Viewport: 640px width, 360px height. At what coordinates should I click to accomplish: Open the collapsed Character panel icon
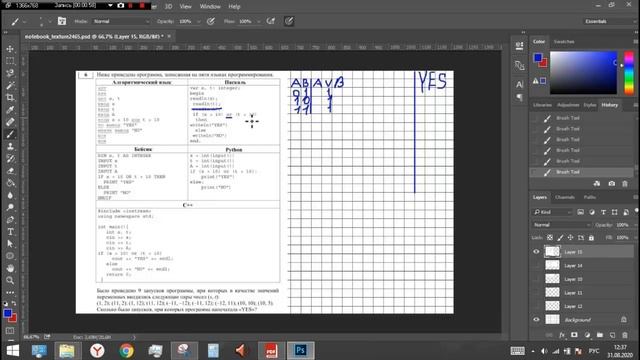519,84
